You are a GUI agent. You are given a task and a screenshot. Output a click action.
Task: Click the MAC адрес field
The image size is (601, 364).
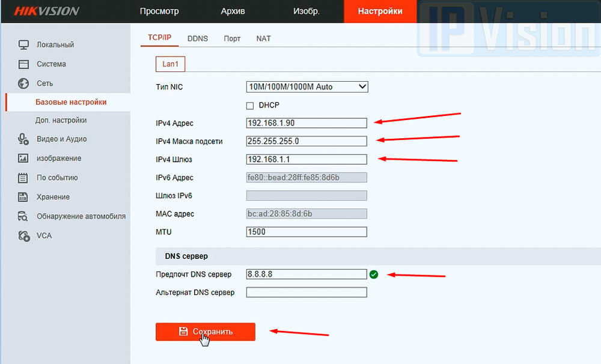tap(307, 214)
